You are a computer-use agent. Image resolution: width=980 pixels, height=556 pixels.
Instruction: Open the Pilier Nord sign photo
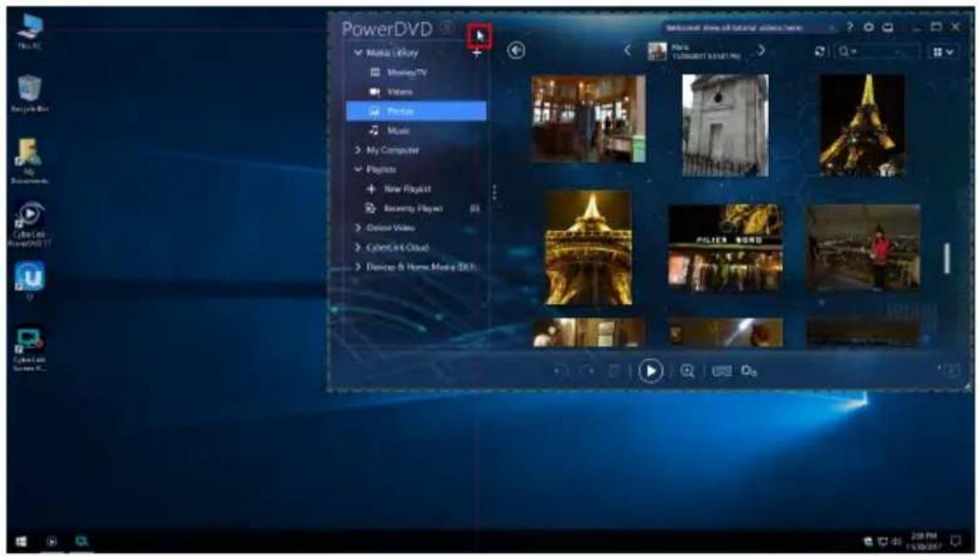(725, 247)
